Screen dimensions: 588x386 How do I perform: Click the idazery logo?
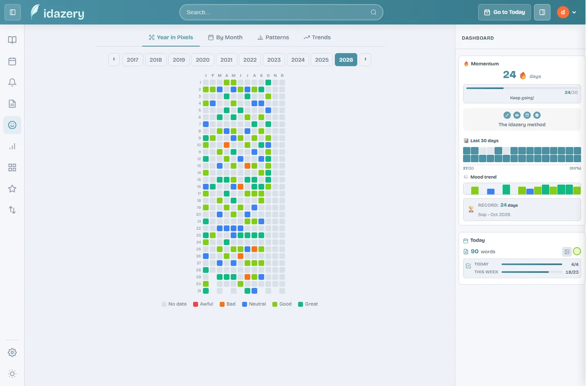(x=58, y=12)
